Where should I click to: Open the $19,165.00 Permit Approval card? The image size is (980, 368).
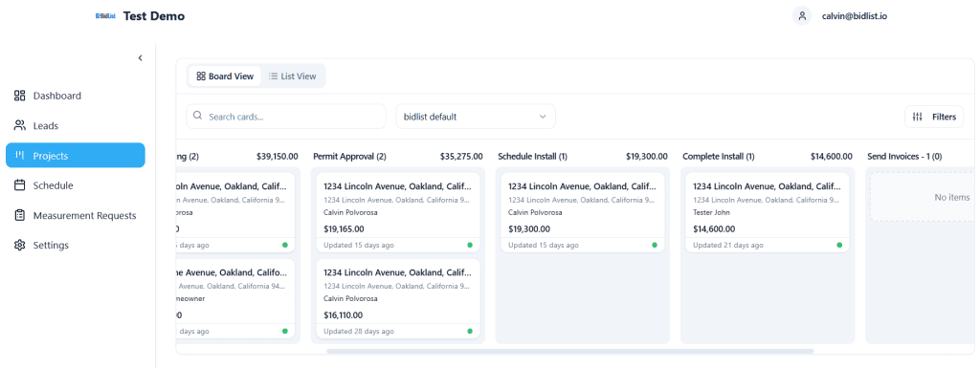click(x=398, y=212)
